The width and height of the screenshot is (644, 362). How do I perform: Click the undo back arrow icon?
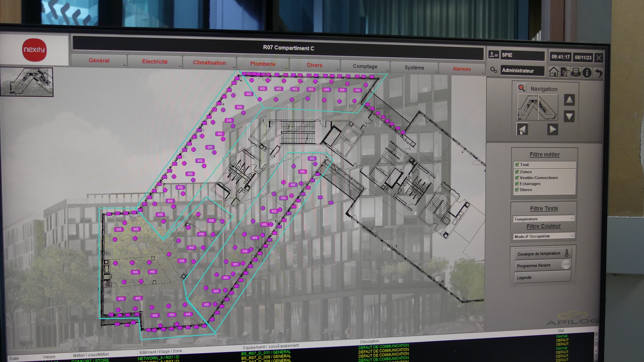pos(598,73)
